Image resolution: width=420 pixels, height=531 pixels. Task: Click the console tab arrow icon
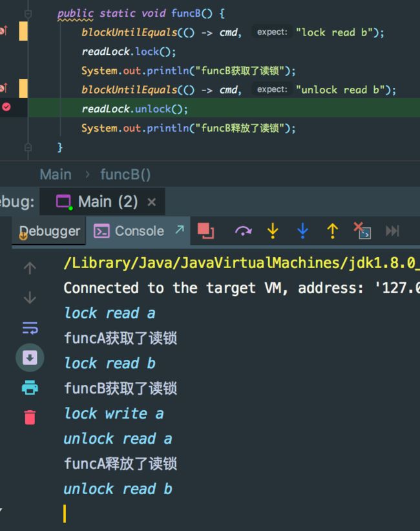180,229
